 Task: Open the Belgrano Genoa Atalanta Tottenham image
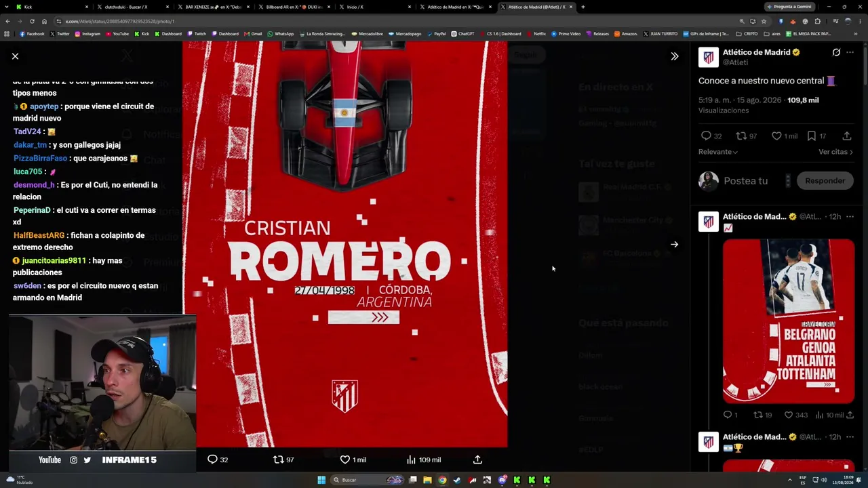coord(789,321)
